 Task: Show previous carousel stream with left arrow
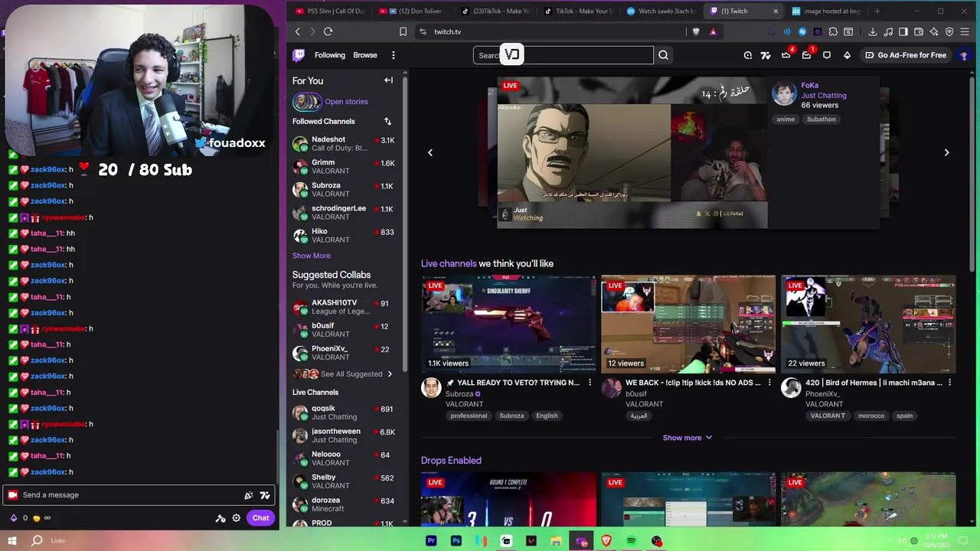click(430, 152)
